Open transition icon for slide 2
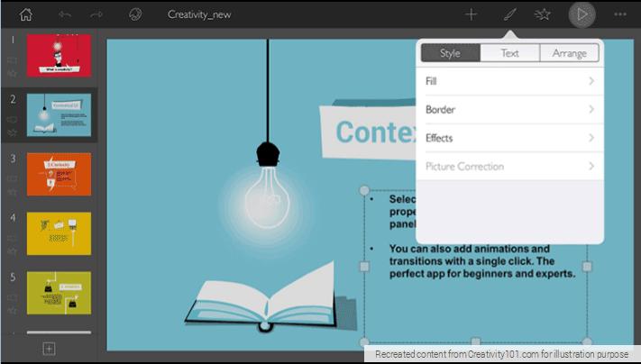This screenshot has height=364, width=641. point(13,119)
